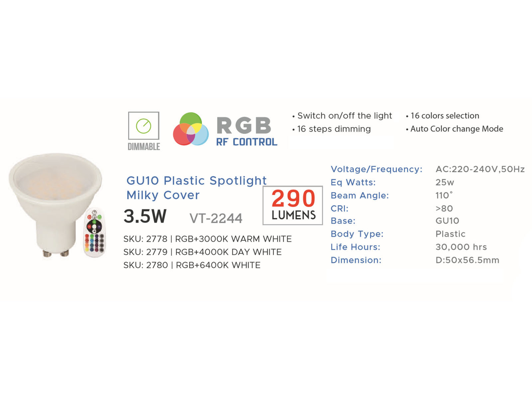
Task: Click the Voltage/Frequency spec label
Action: (x=376, y=169)
